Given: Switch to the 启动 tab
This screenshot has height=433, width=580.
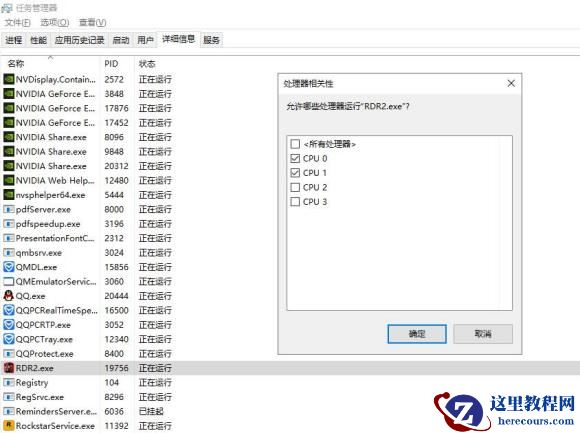Looking at the screenshot, I should [121, 40].
